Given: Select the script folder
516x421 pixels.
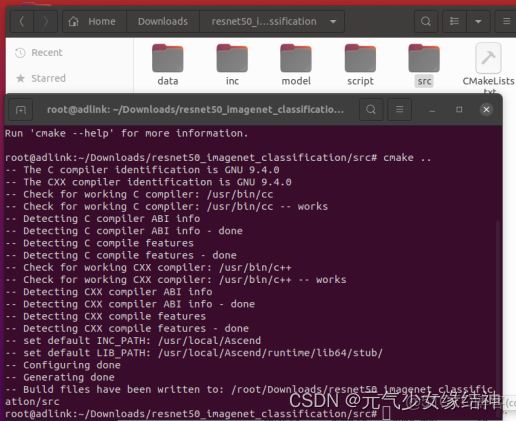Looking at the screenshot, I should pyautogui.click(x=360, y=65).
